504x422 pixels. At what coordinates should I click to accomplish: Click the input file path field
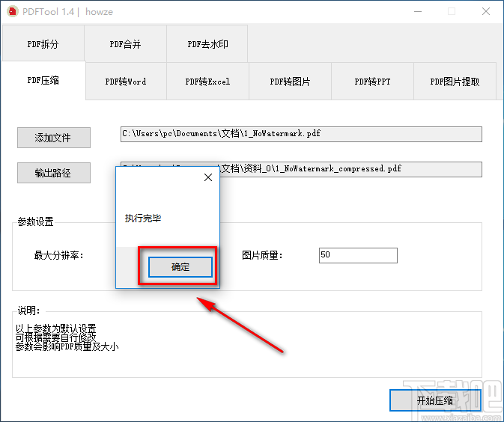(301, 134)
